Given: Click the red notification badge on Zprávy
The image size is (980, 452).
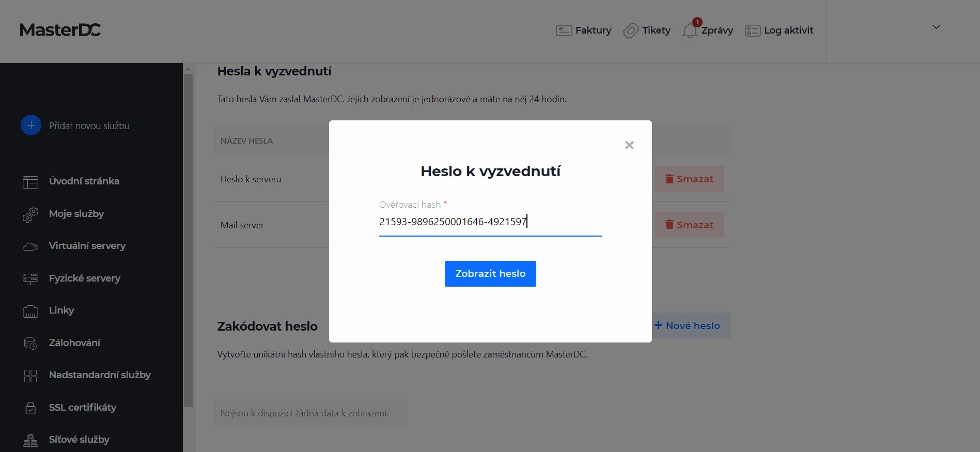Looking at the screenshot, I should click(x=697, y=22).
